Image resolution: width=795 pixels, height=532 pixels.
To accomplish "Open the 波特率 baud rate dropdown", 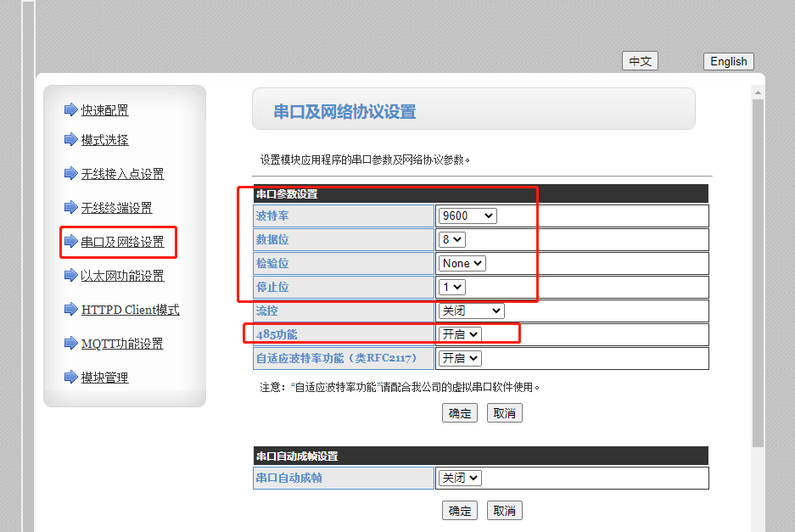I will pos(467,216).
